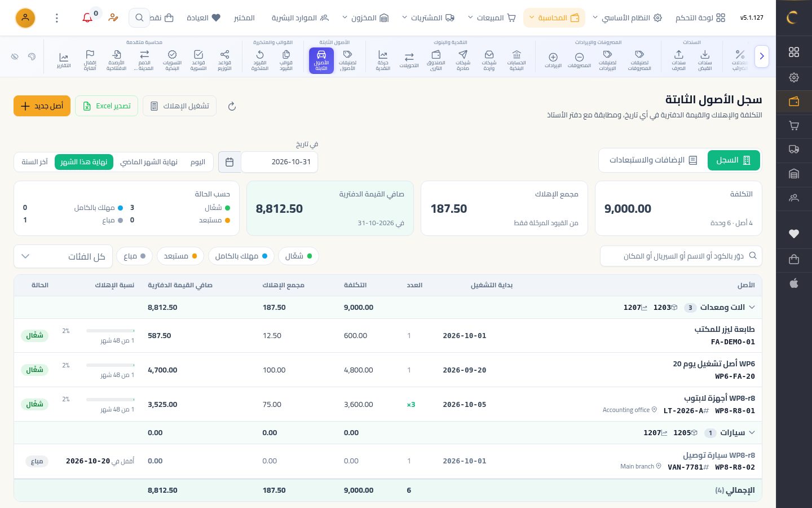Collapse the سيارات asset group

pyautogui.click(x=752, y=433)
